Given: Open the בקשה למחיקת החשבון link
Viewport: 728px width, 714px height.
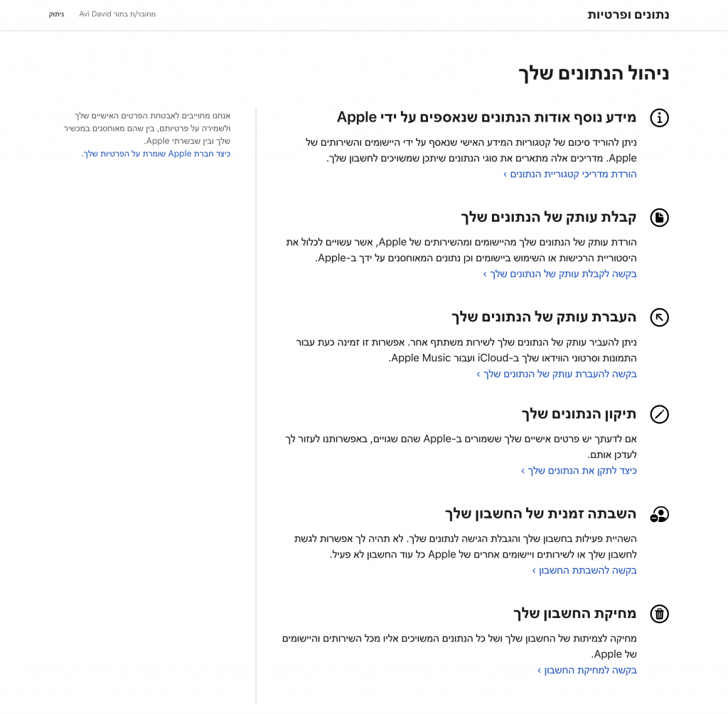Looking at the screenshot, I should [587, 671].
